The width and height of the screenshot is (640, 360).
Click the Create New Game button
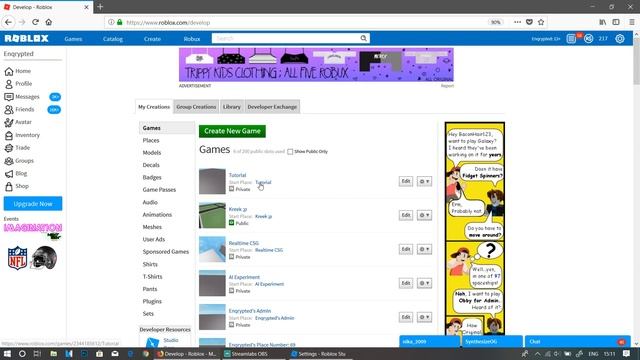pos(232,131)
